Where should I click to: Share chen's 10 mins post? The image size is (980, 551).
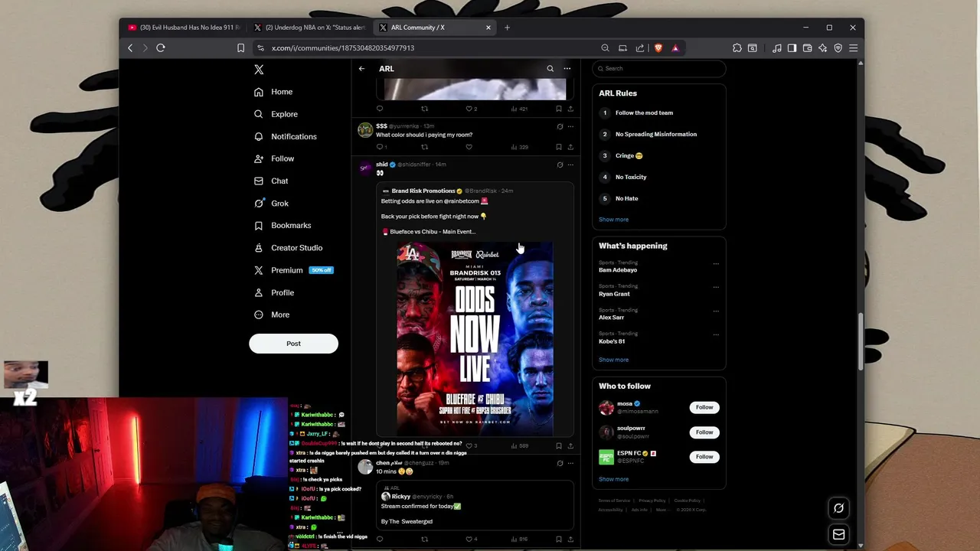570,539
